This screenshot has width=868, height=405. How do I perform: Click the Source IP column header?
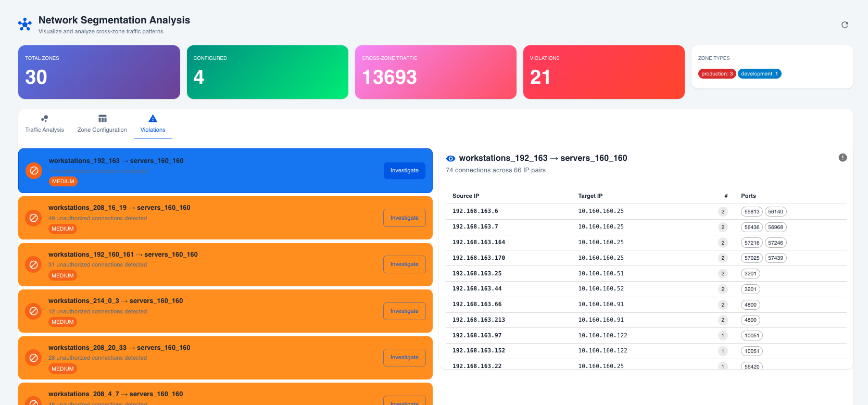(466, 196)
